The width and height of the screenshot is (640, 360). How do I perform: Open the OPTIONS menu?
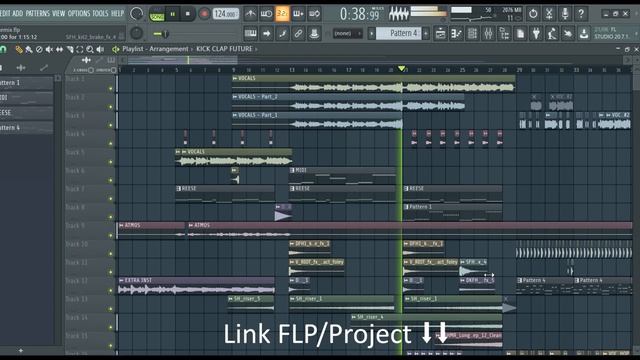point(79,13)
